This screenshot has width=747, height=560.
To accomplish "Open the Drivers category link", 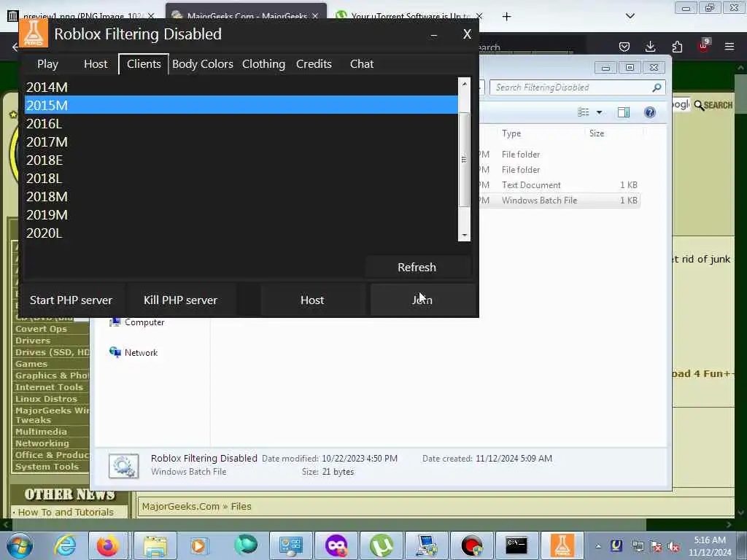I will pyautogui.click(x=32, y=341).
